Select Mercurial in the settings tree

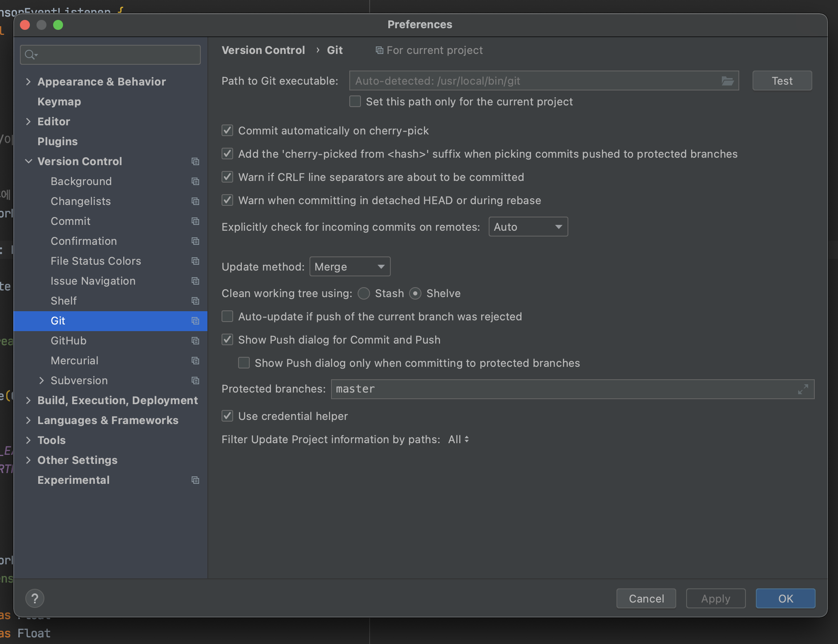[110, 361]
